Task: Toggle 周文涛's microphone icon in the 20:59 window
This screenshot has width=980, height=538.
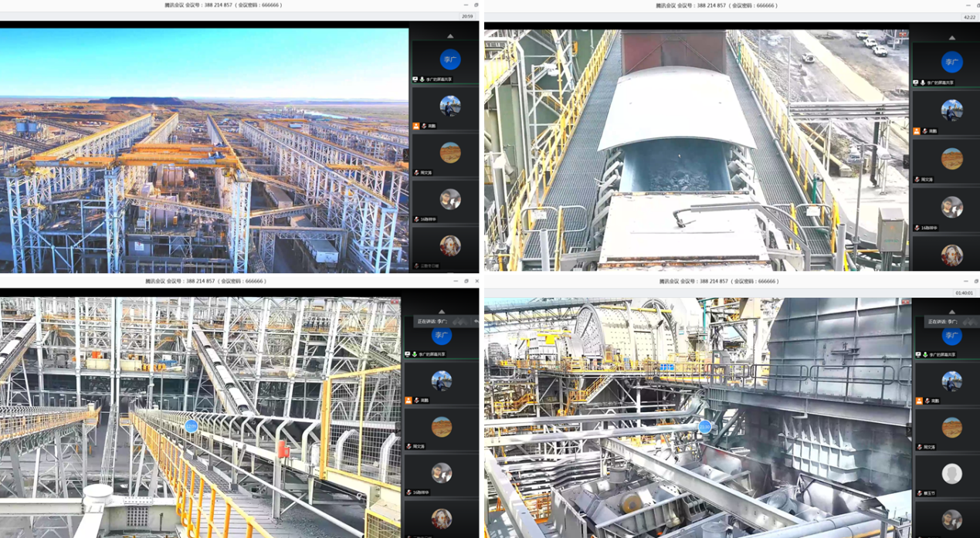Action: tap(417, 173)
